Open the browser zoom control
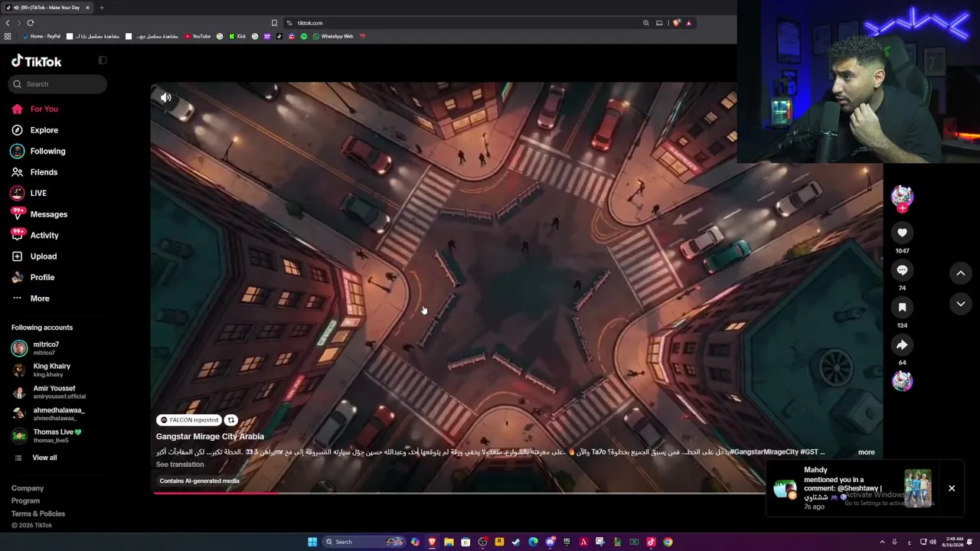Screen dimensions: 980x551 (646, 23)
